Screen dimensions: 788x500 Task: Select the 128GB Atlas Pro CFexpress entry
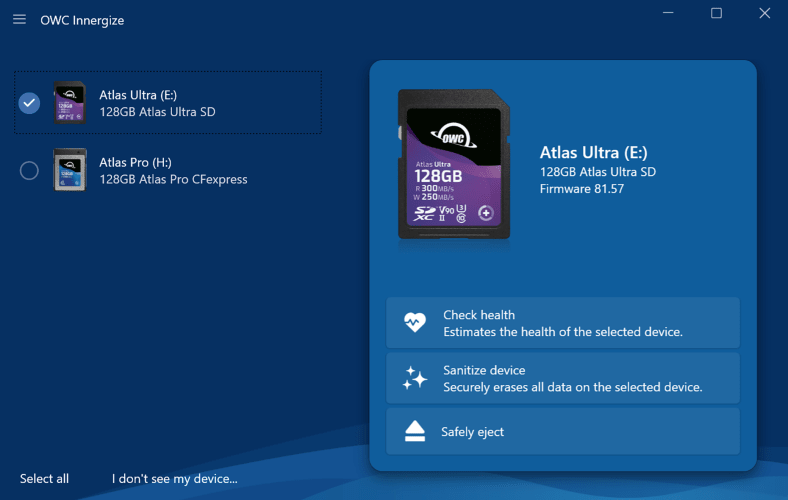pos(173,179)
